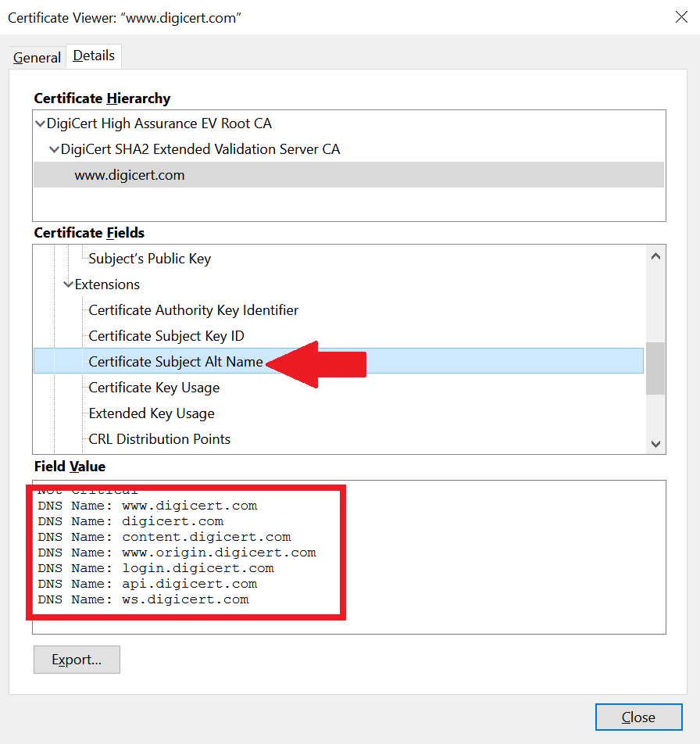Select Certificate Authority Key Identifier
The width and height of the screenshot is (700, 744).
192,309
